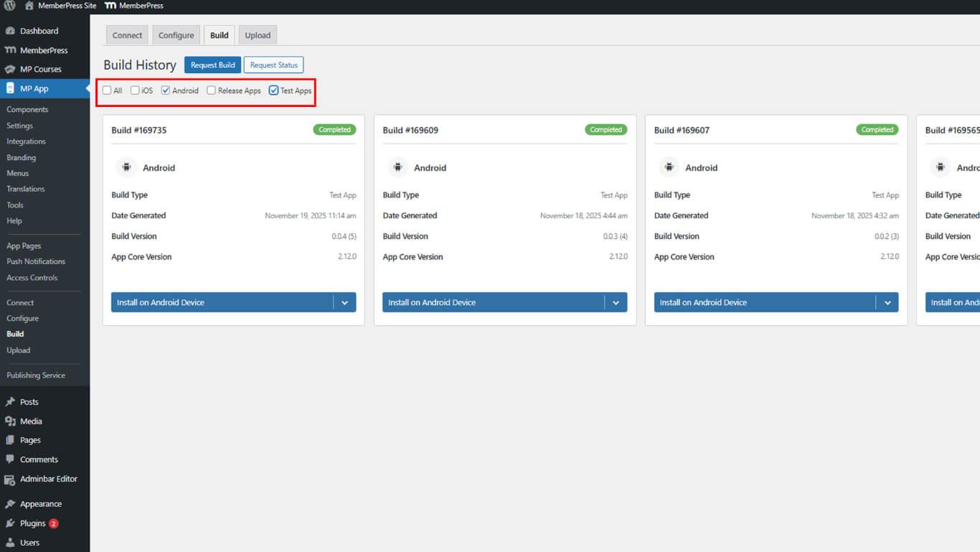Click Android icon on Build #169735 card
The image size is (980, 552).
(x=126, y=167)
